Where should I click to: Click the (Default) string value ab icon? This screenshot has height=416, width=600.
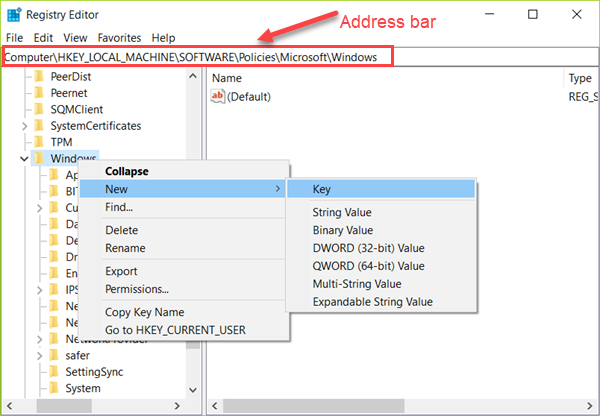coord(217,96)
